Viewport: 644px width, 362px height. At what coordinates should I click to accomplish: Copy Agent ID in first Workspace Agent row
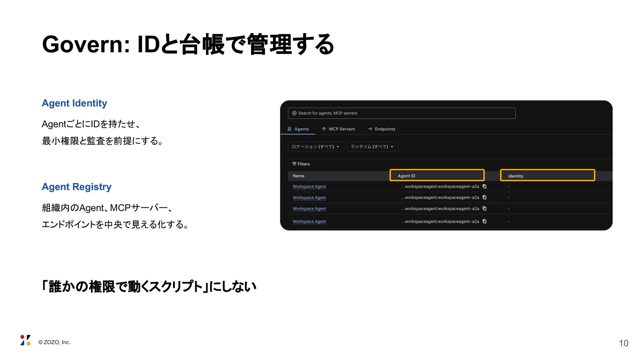(x=484, y=186)
